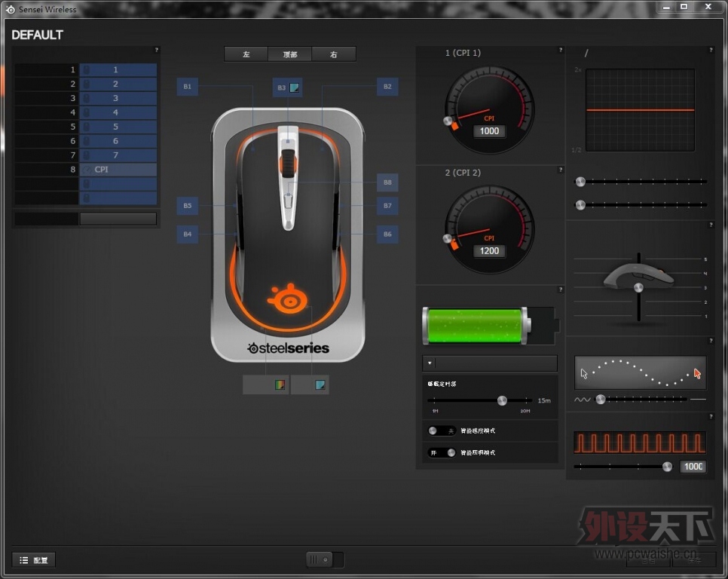Click the B1 button label
The width and height of the screenshot is (728, 579).
(x=188, y=87)
